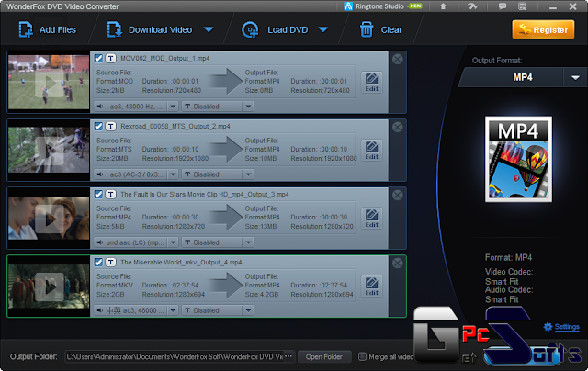The width and height of the screenshot is (588, 371).
Task: Expand the Download Video dropdown arrow
Action: [209, 29]
